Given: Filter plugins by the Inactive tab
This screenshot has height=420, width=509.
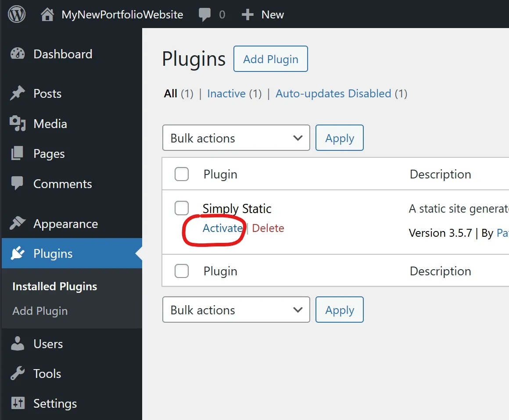Looking at the screenshot, I should tap(226, 93).
